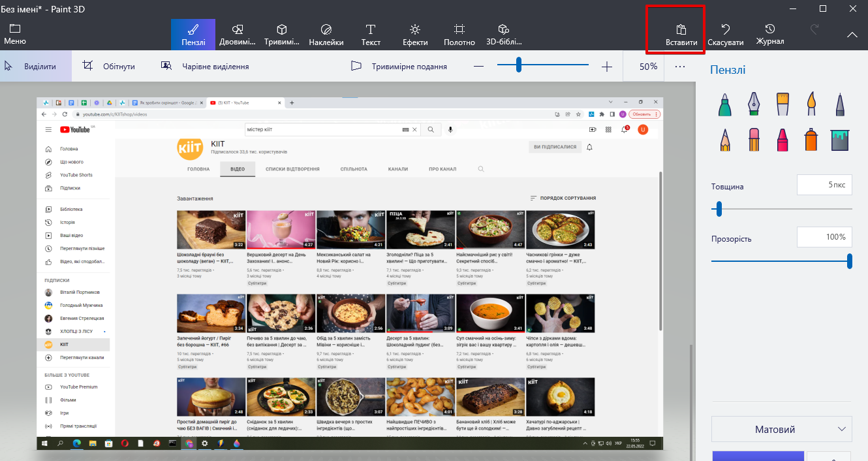The width and height of the screenshot is (868, 461).
Task: Switch to the Ефекти tab
Action: (415, 34)
